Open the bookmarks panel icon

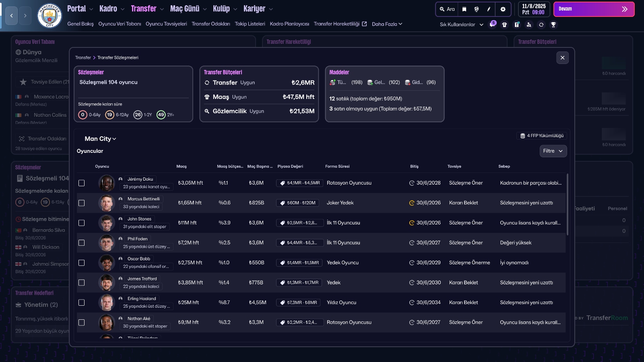point(464,9)
